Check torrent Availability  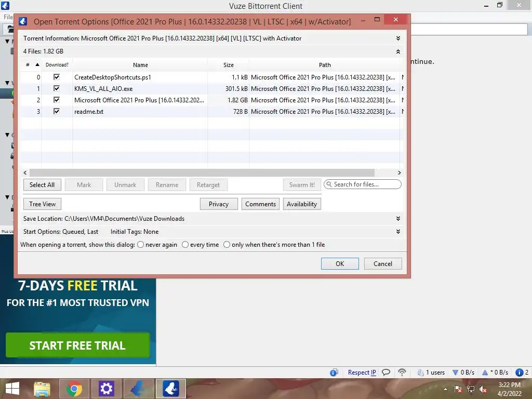click(x=302, y=204)
